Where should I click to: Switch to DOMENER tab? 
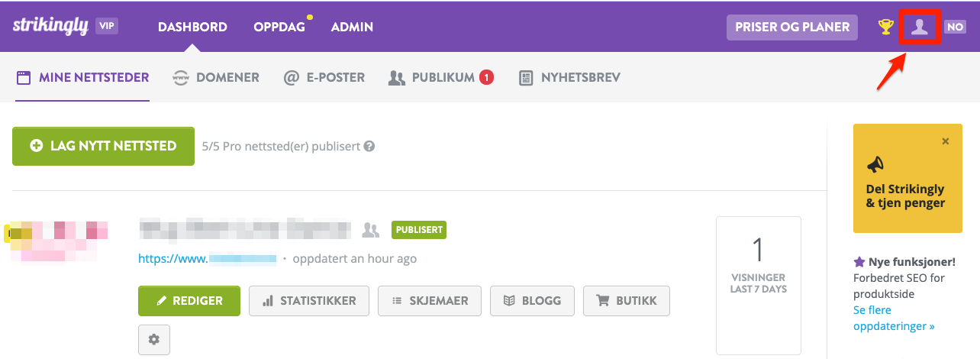coord(216,77)
